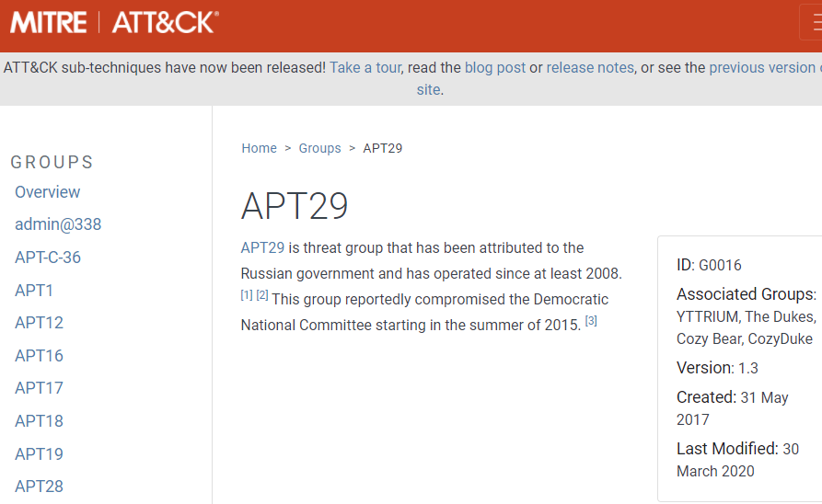Select APT12 in the groups list

(39, 323)
